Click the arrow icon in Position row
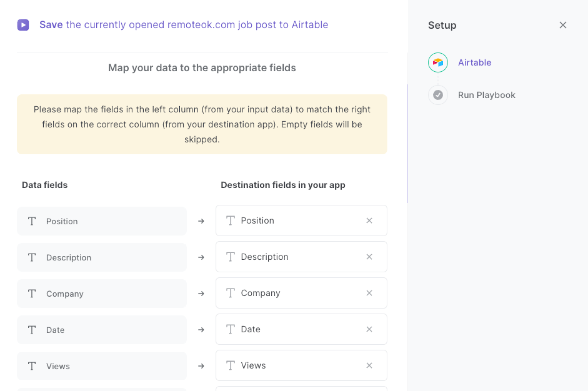The height and width of the screenshot is (391, 588). tap(201, 221)
